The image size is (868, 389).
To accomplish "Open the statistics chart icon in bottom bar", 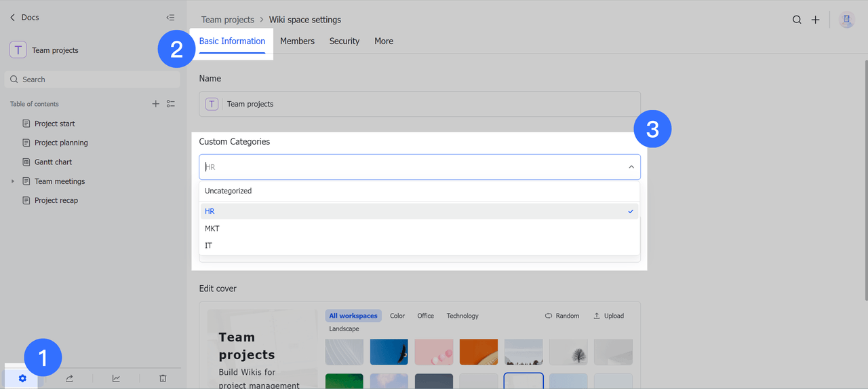I will [x=116, y=378].
